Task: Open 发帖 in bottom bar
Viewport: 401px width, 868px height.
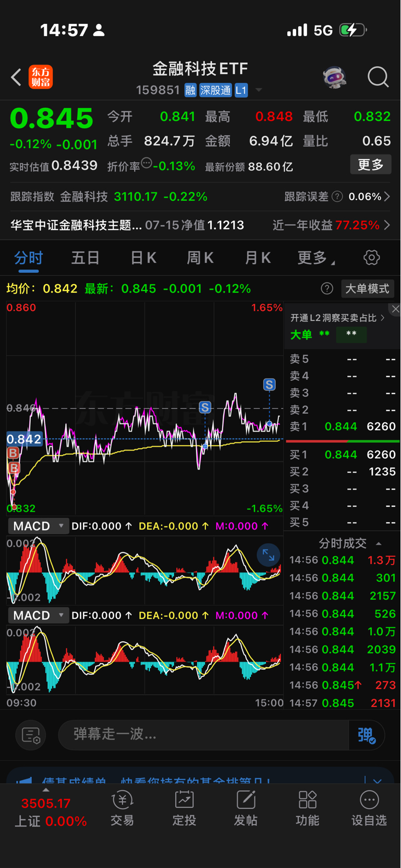Action: click(x=246, y=809)
